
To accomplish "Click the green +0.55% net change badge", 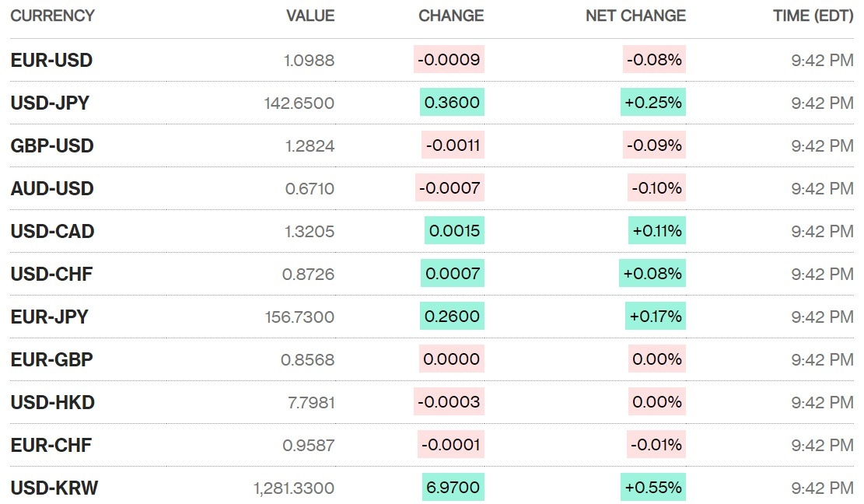I will coord(653,488).
